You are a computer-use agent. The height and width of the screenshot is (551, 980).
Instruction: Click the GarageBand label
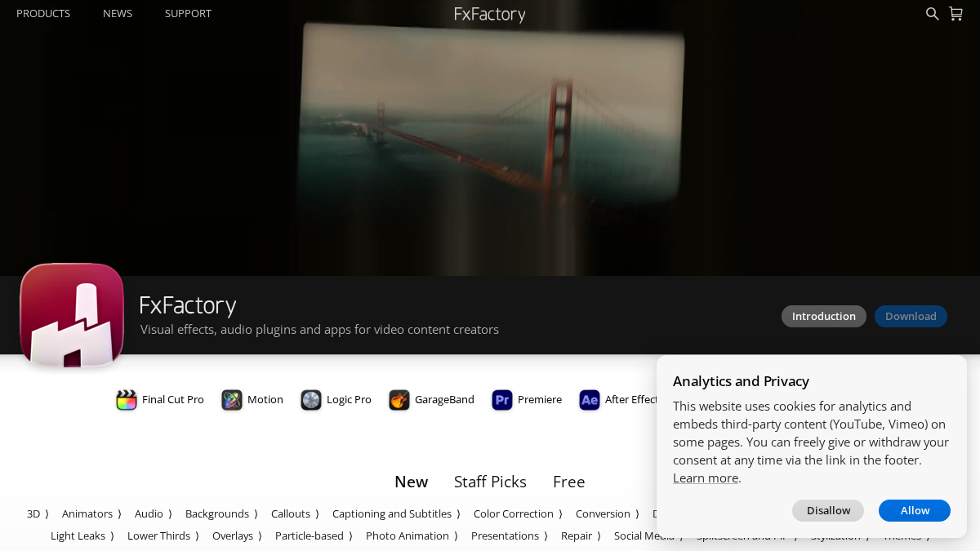coord(444,400)
